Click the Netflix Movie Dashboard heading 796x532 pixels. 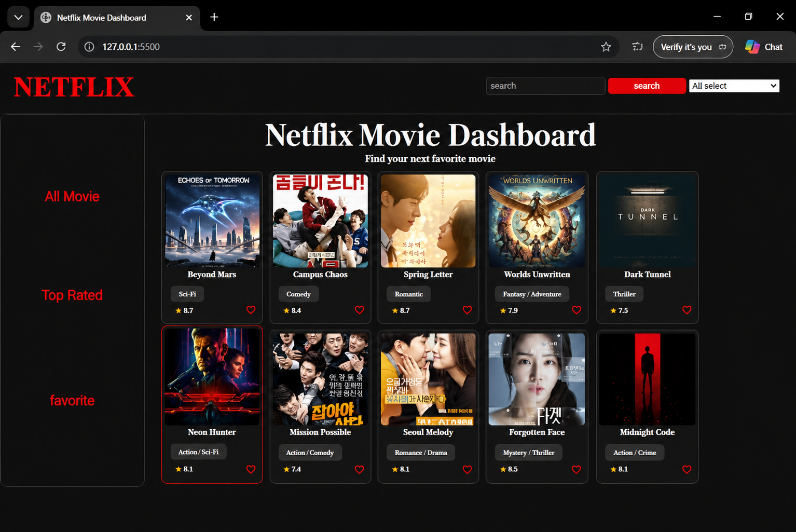pos(430,135)
